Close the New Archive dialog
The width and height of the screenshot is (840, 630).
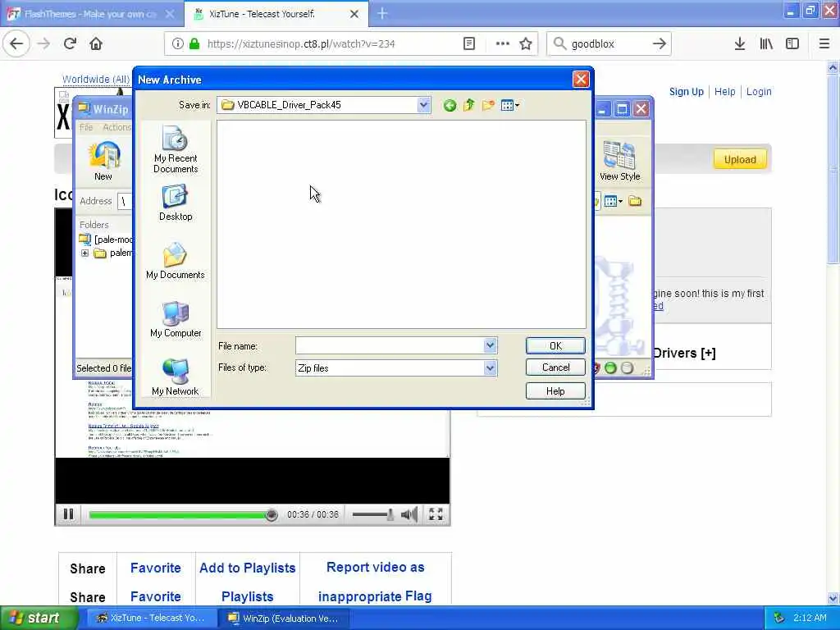tap(581, 80)
